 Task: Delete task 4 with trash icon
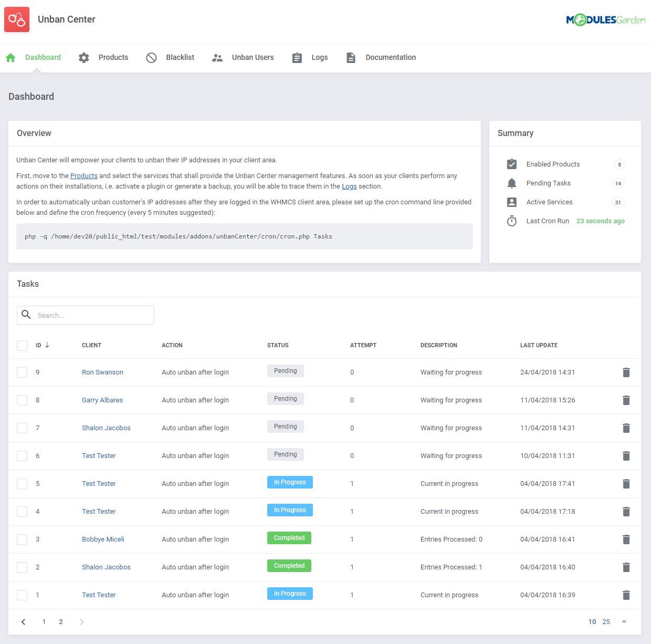click(626, 512)
